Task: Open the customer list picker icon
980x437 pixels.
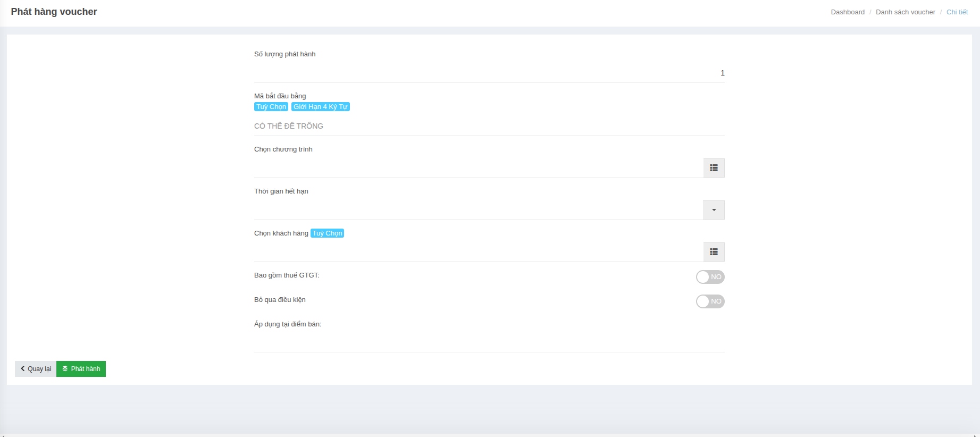Action: coord(714,252)
